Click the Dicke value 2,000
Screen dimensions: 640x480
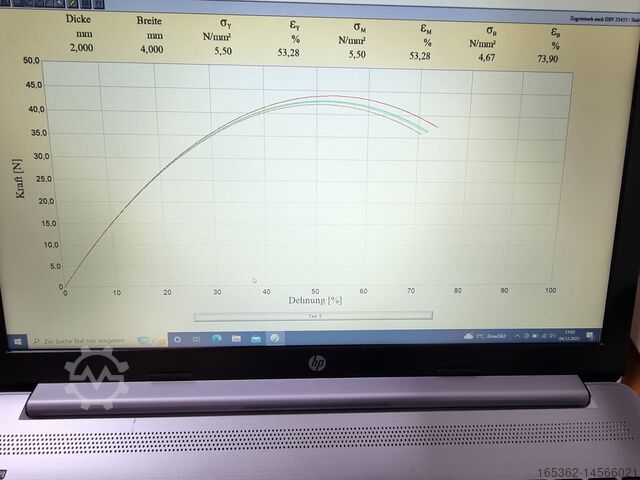81,47
